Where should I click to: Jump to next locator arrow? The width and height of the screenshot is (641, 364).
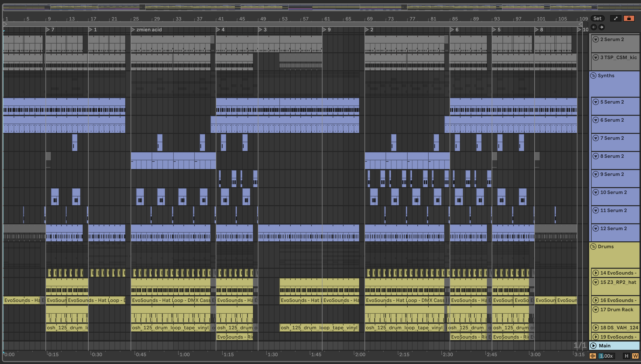(601, 27)
